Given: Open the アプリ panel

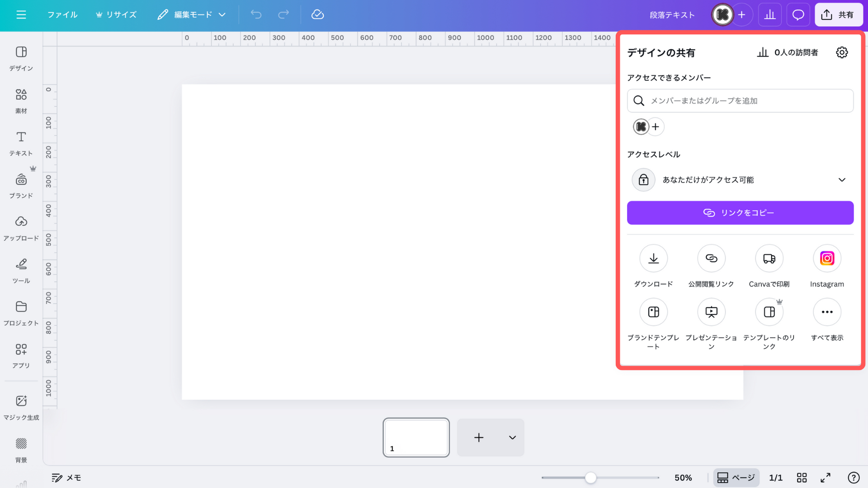Looking at the screenshot, I should point(21,356).
